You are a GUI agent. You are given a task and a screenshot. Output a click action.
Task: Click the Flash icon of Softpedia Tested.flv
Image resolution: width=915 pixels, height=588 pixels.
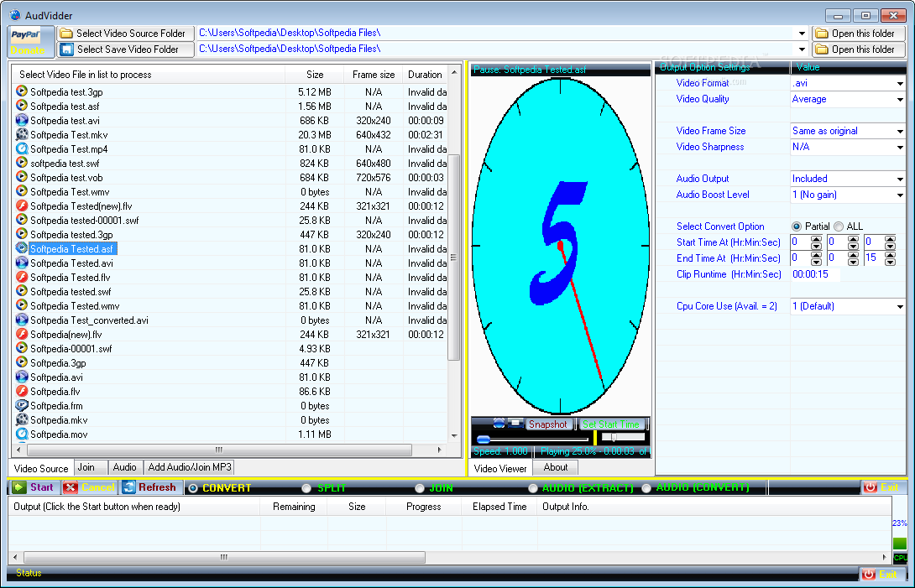click(22, 277)
